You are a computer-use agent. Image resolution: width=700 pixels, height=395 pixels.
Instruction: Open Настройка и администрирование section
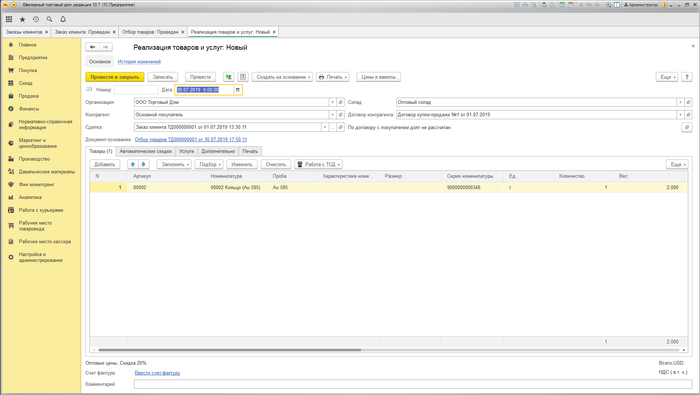tap(41, 257)
